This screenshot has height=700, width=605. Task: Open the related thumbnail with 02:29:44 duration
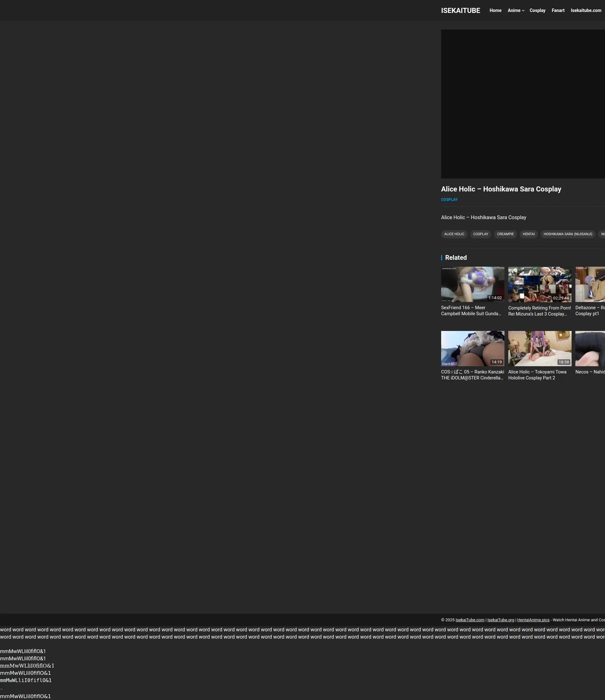[x=539, y=284]
